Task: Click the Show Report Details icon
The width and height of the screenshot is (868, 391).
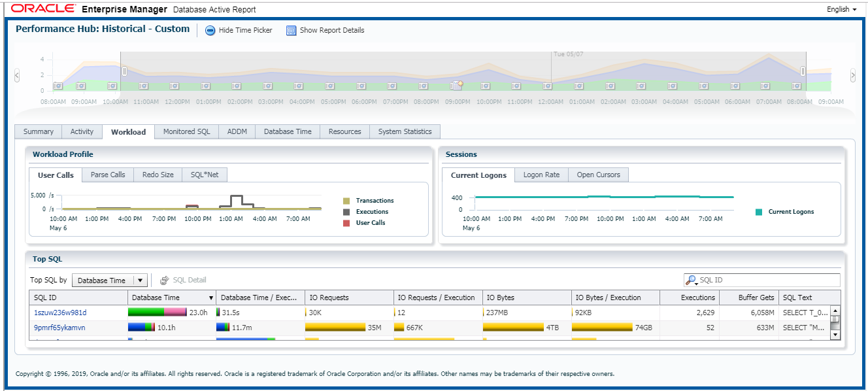Action: [x=290, y=30]
